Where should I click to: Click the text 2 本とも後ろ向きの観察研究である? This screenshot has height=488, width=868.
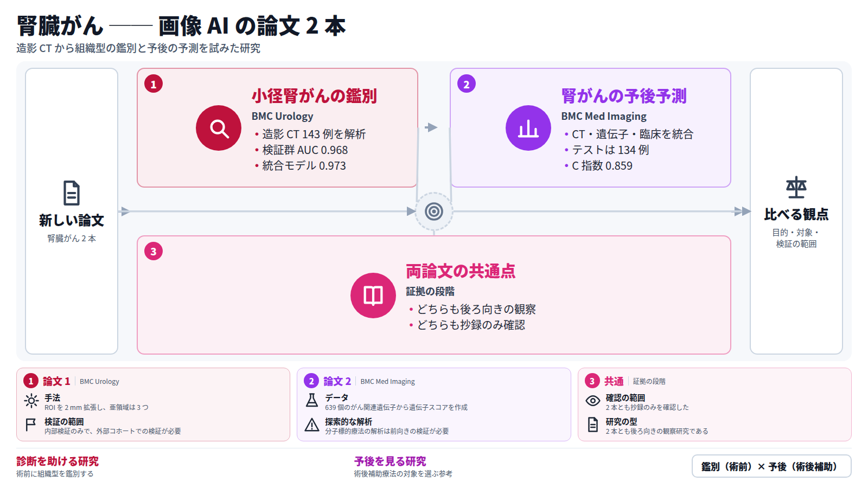pos(657,431)
